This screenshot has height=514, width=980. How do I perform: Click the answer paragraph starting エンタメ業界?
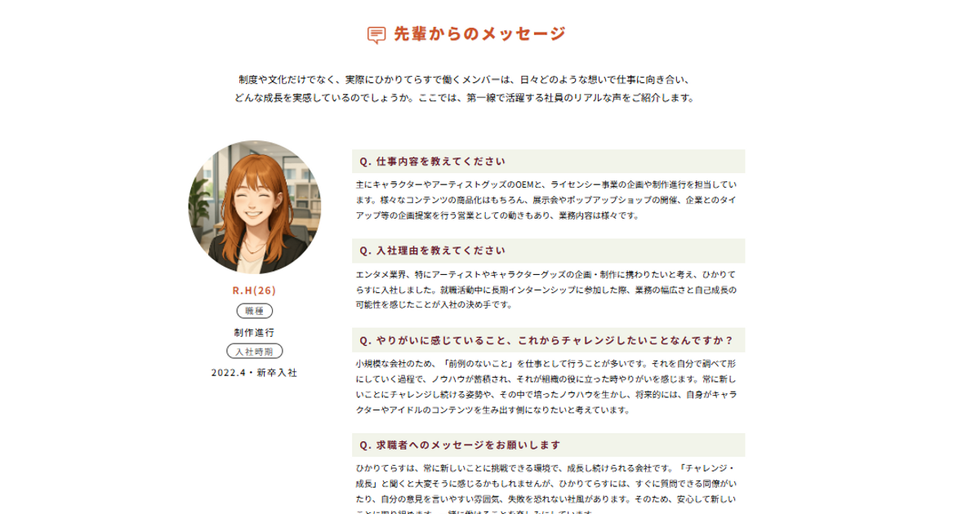[x=547, y=290]
